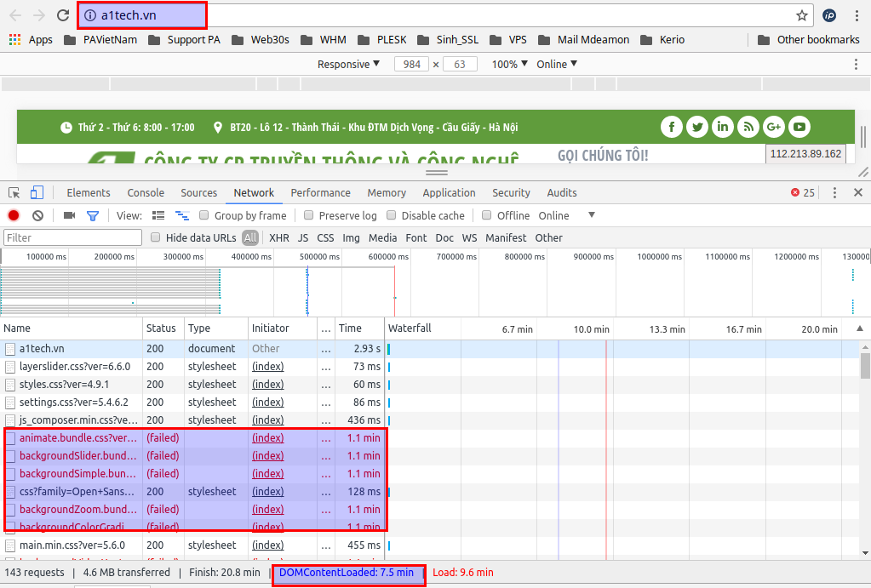
Task: Activate the inspect element picker icon
Action: click(14, 192)
